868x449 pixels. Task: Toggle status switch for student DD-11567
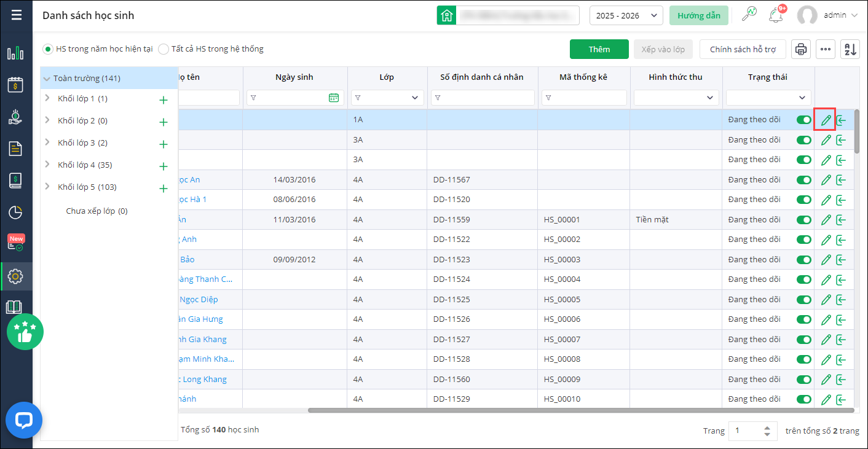point(803,180)
